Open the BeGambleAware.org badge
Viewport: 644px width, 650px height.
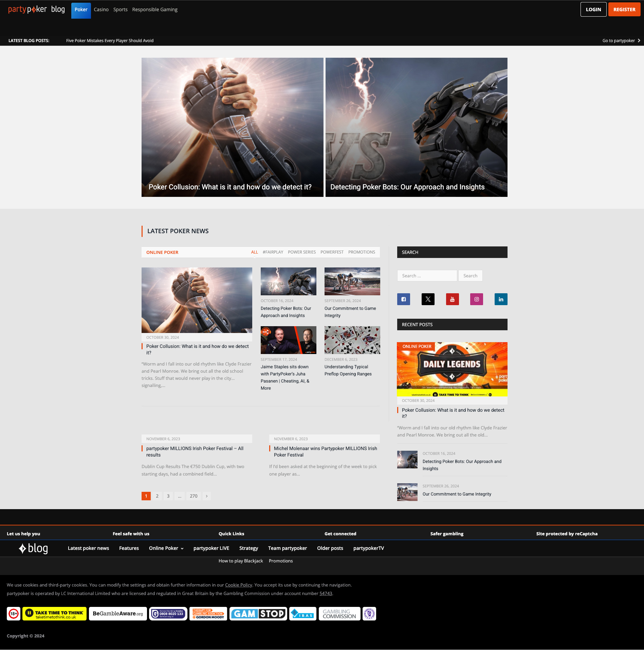(x=118, y=613)
